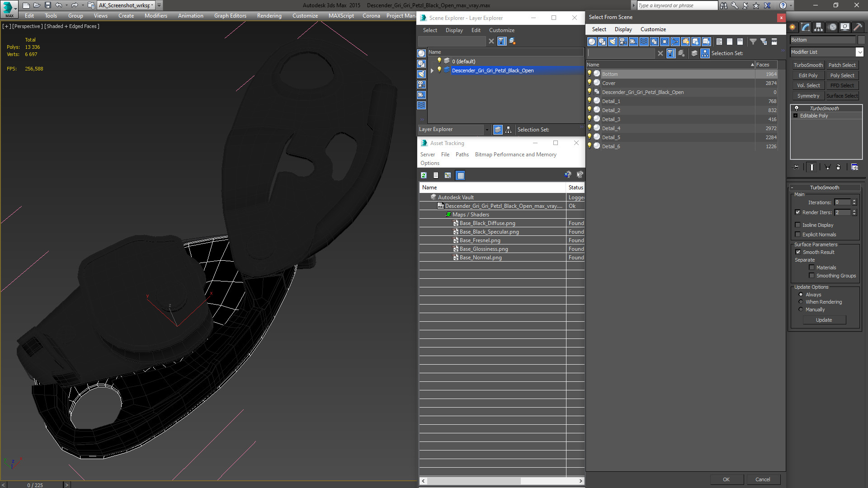The height and width of the screenshot is (488, 868).
Task: Enable the Isoline Display checkbox
Action: tap(798, 225)
